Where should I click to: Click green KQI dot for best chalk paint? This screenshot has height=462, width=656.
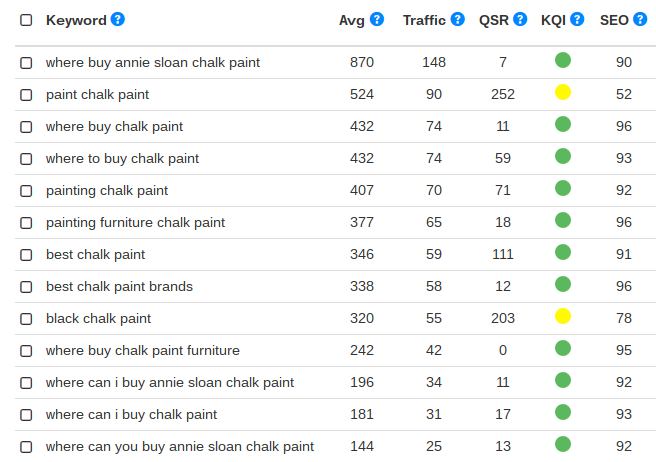(x=563, y=252)
